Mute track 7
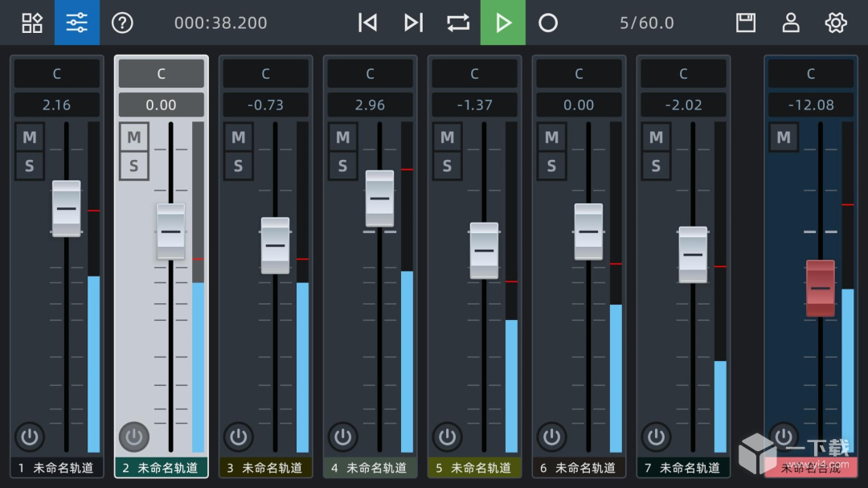The width and height of the screenshot is (868, 488). [656, 137]
